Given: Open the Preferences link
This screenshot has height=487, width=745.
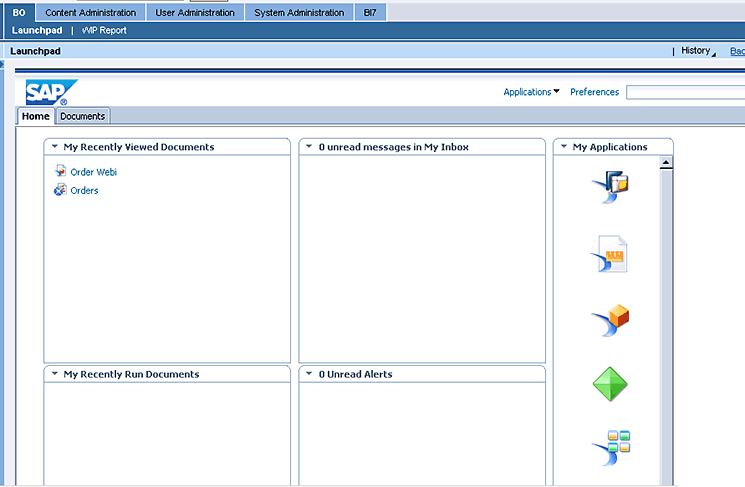Looking at the screenshot, I should pyautogui.click(x=594, y=92).
